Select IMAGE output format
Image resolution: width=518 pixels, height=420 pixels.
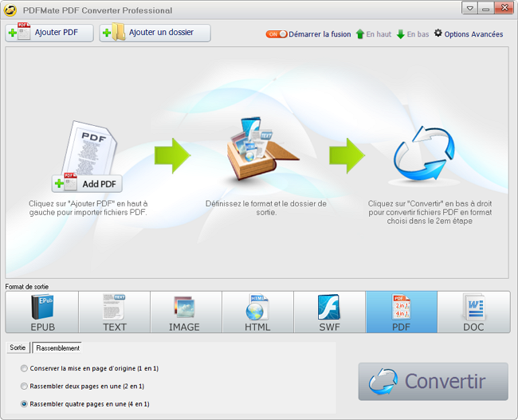pos(186,312)
